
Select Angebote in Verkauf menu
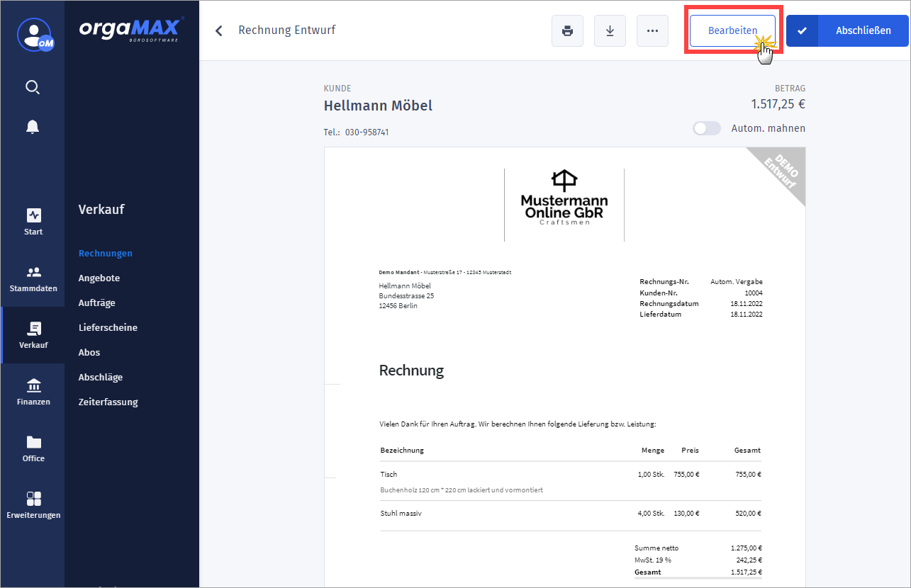(x=99, y=278)
